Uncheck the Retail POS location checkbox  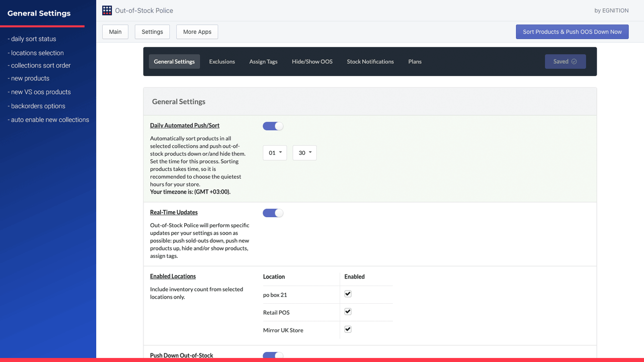click(x=348, y=312)
